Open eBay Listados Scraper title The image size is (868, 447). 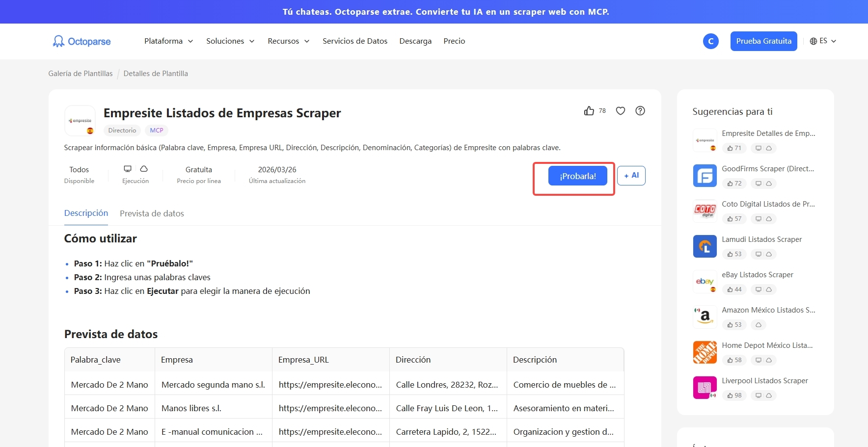758,275
